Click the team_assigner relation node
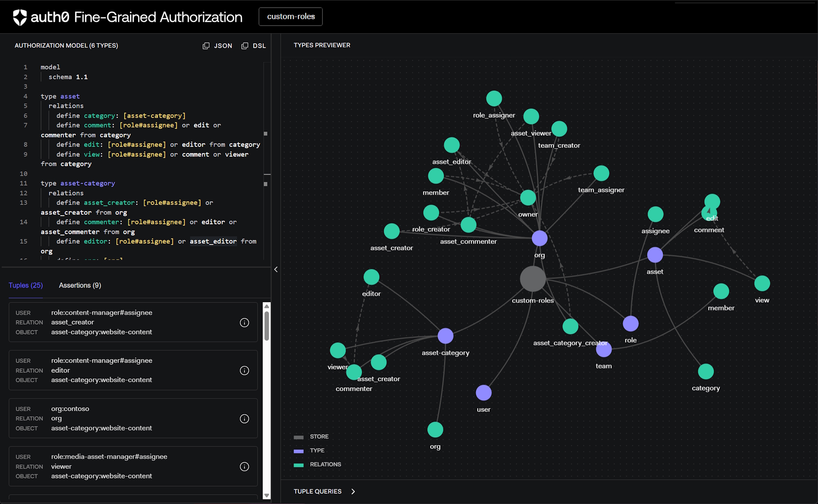Viewport: 818px width, 504px height. [x=601, y=173]
